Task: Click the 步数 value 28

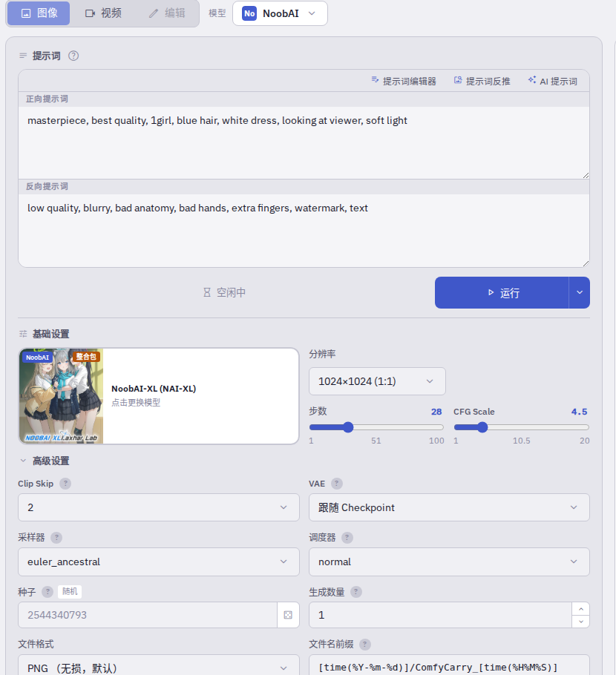Action: (436, 412)
